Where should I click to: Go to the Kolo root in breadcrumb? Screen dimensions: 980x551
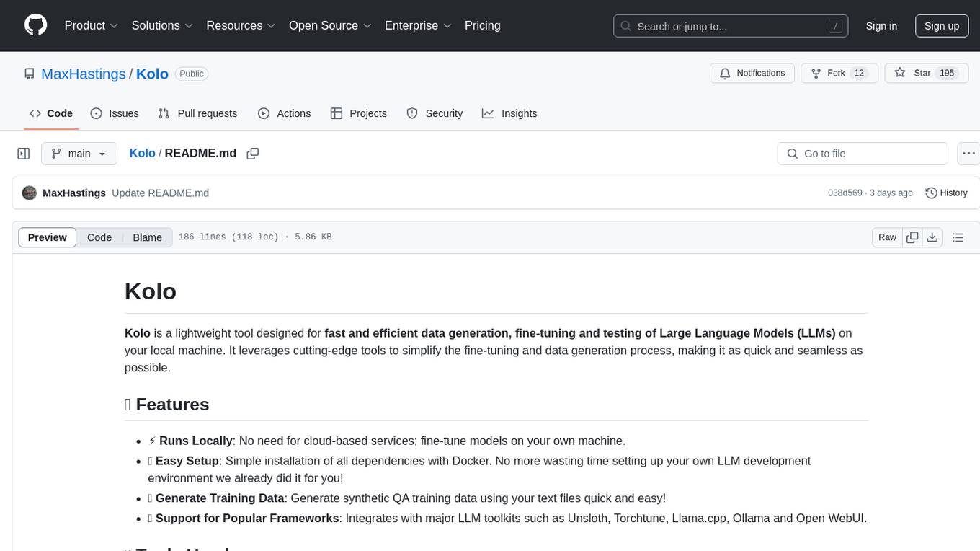pos(142,153)
